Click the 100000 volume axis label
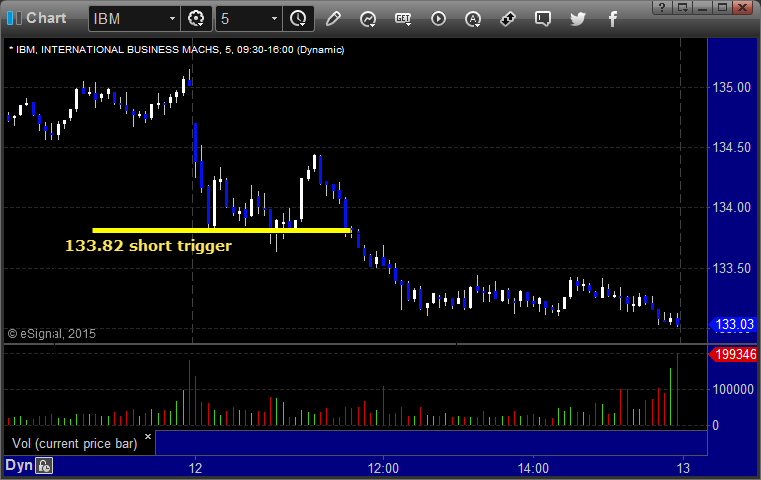The height and width of the screenshot is (480, 761). (733, 389)
